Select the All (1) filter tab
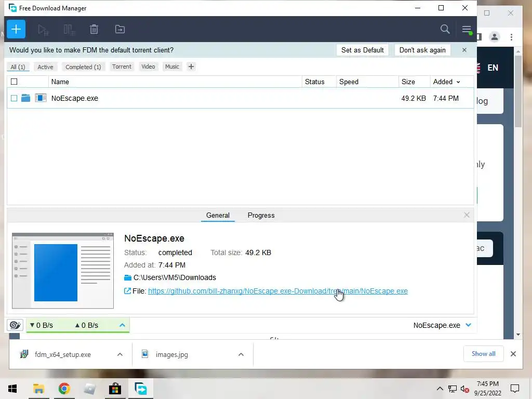 coord(18,67)
